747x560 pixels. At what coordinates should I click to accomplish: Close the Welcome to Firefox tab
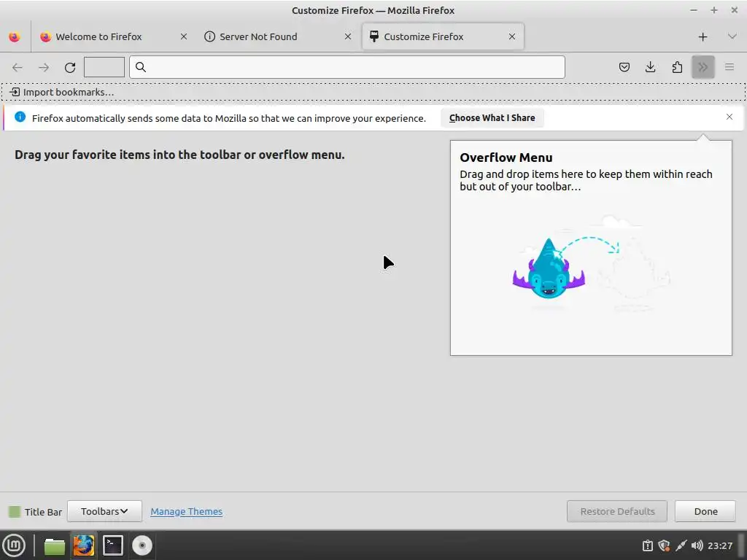coord(183,36)
